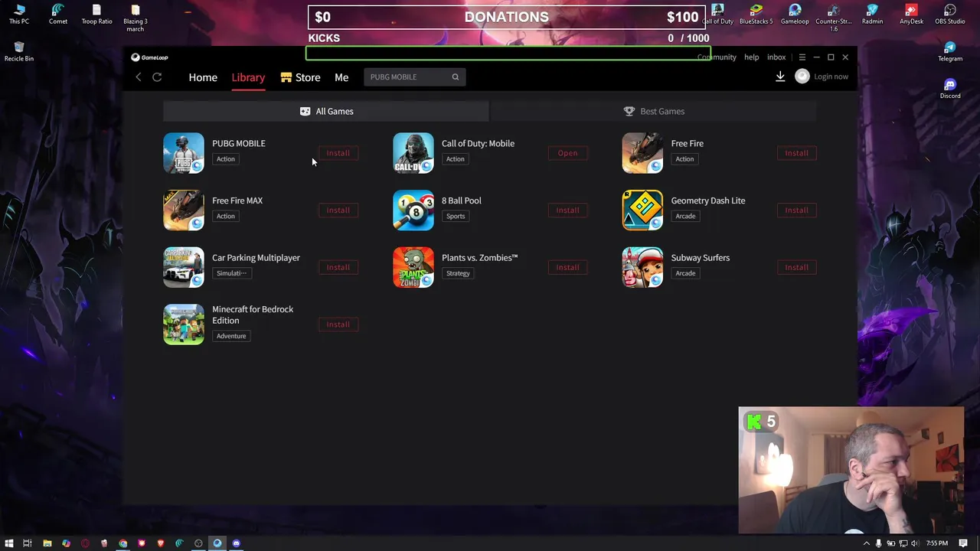Image resolution: width=980 pixels, height=551 pixels.
Task: Click the Arcade tag under Subway Surfers
Action: click(x=685, y=273)
